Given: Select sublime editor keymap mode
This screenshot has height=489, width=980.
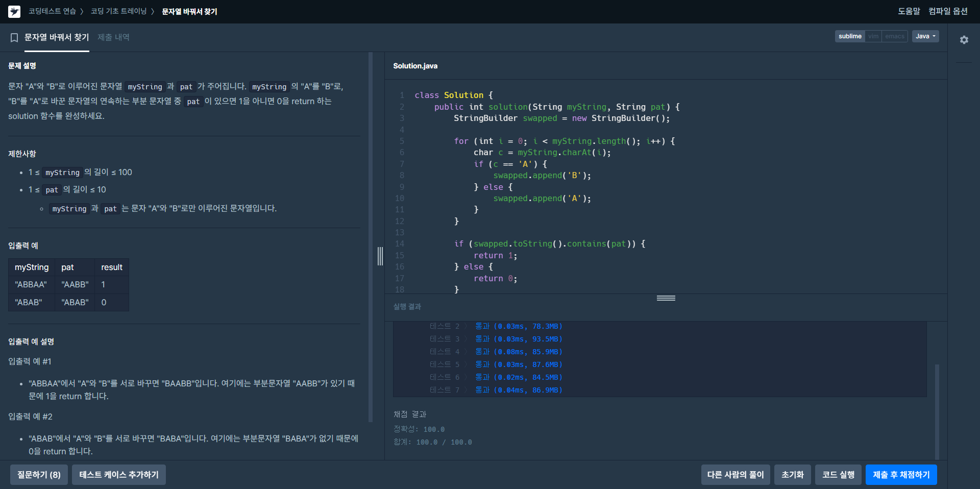Looking at the screenshot, I should [x=850, y=36].
